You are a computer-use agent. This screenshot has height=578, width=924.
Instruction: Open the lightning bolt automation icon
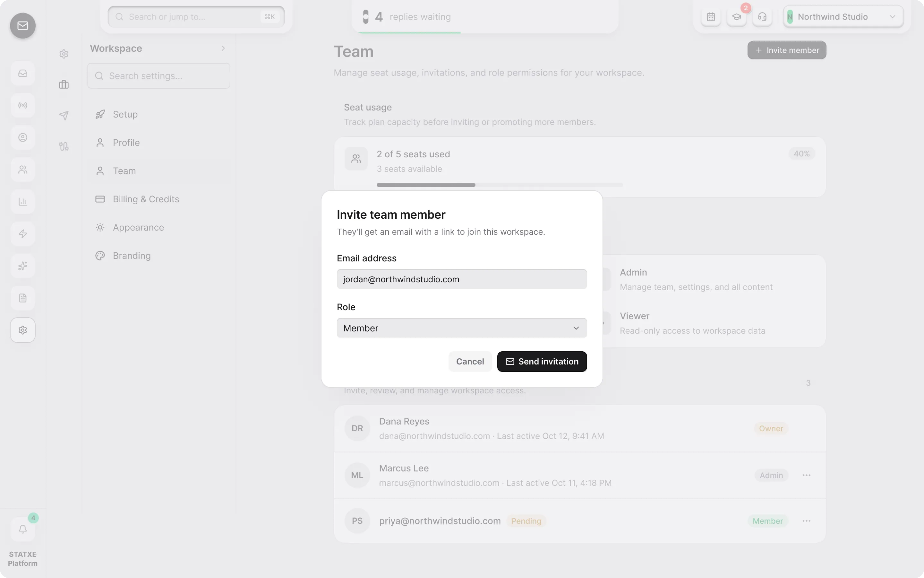click(22, 233)
